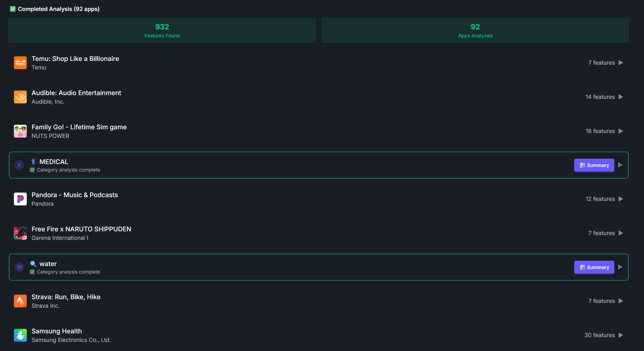644x351 pixels.
Task: Expand Free Fire features arrow
Action: click(x=621, y=233)
